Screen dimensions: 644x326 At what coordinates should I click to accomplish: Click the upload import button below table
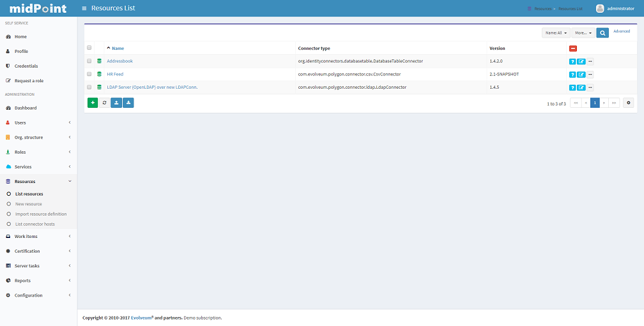pyautogui.click(x=116, y=103)
